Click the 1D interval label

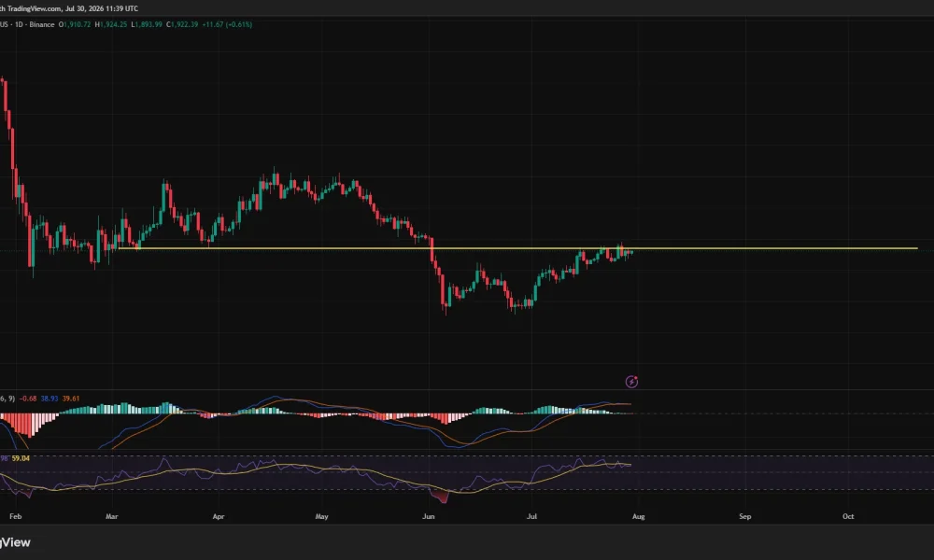(19, 24)
